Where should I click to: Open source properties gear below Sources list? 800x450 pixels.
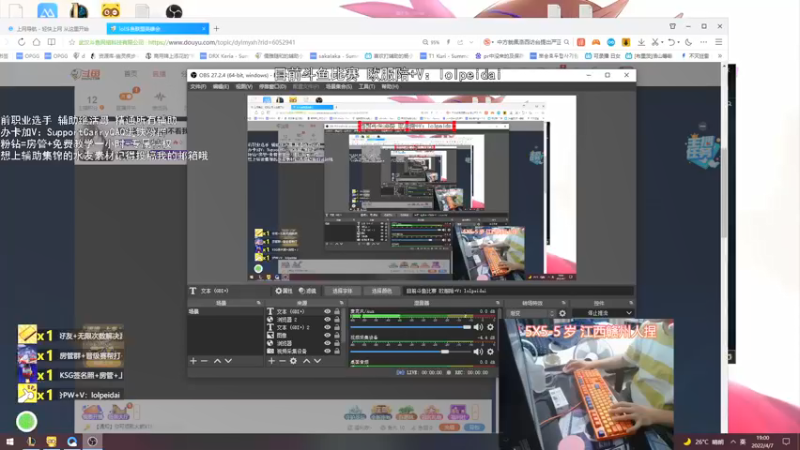pyautogui.click(x=293, y=361)
